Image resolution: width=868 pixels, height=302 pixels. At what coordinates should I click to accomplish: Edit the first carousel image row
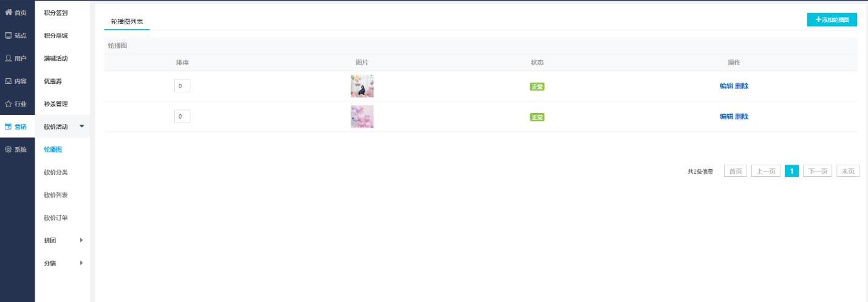(726, 86)
